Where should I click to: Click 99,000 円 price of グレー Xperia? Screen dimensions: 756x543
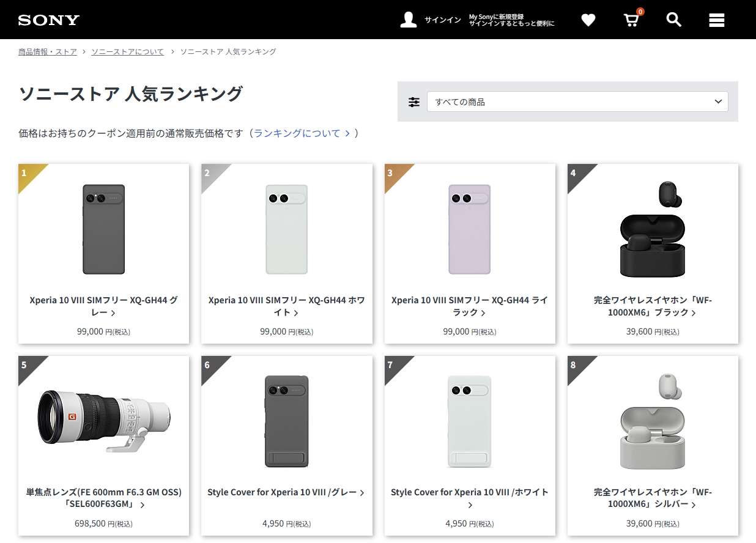click(x=103, y=331)
